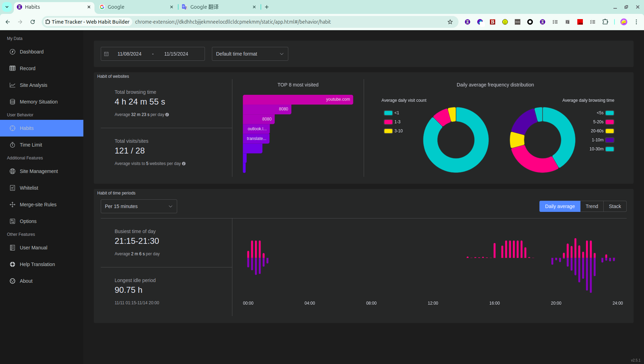This screenshot has height=364, width=644.
Task: Click the Time Limit stopwatch icon
Action: (x=13, y=145)
